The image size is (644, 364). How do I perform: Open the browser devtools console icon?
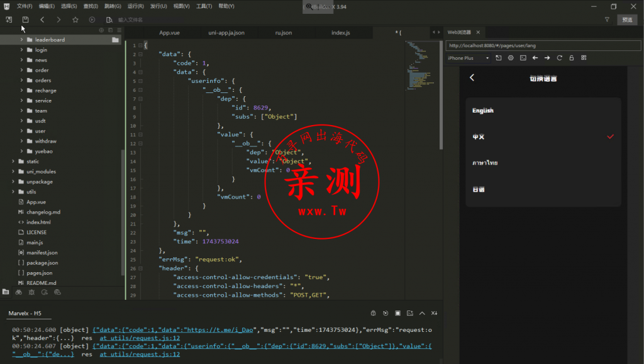pyautogui.click(x=522, y=58)
